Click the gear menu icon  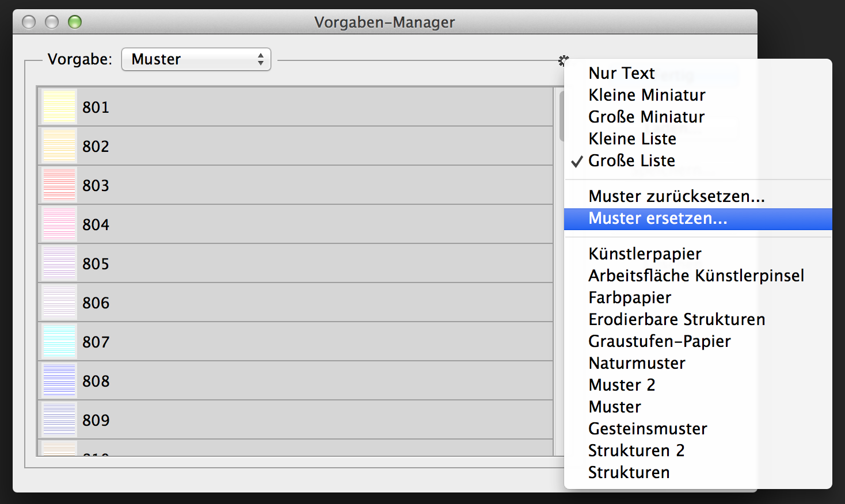tap(563, 60)
